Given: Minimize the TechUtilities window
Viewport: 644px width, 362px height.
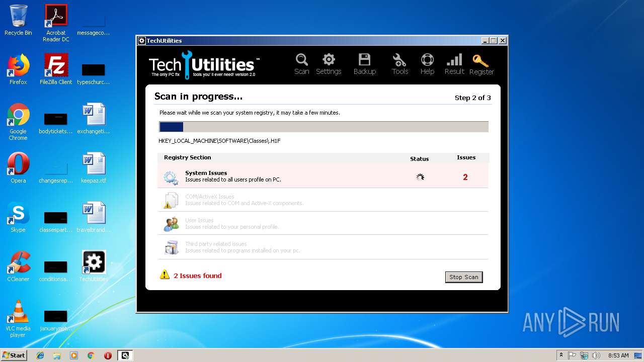Looking at the screenshot, I should (485, 41).
